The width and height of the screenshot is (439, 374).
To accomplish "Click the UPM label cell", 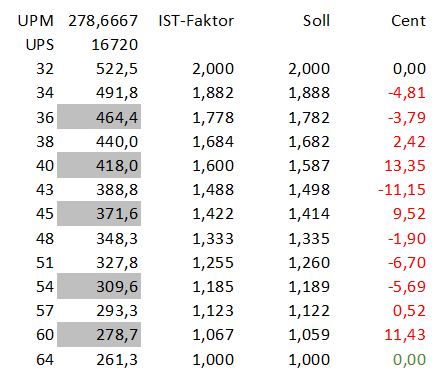I will (x=36, y=21).
